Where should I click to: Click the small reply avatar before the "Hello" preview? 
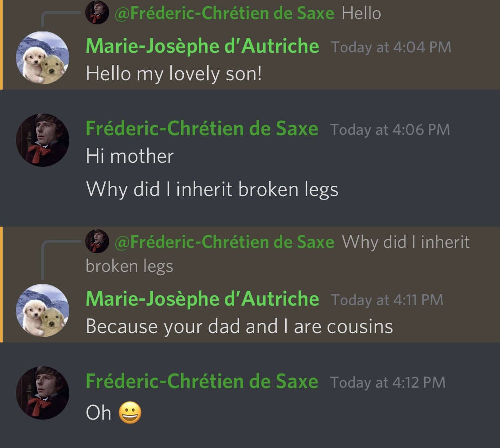97,12
